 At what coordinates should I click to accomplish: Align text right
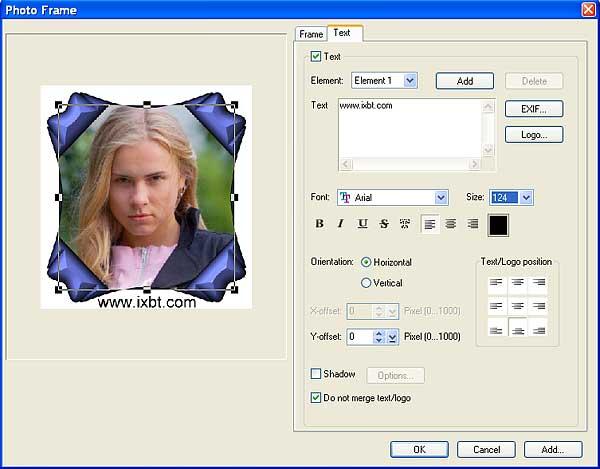tap(473, 224)
